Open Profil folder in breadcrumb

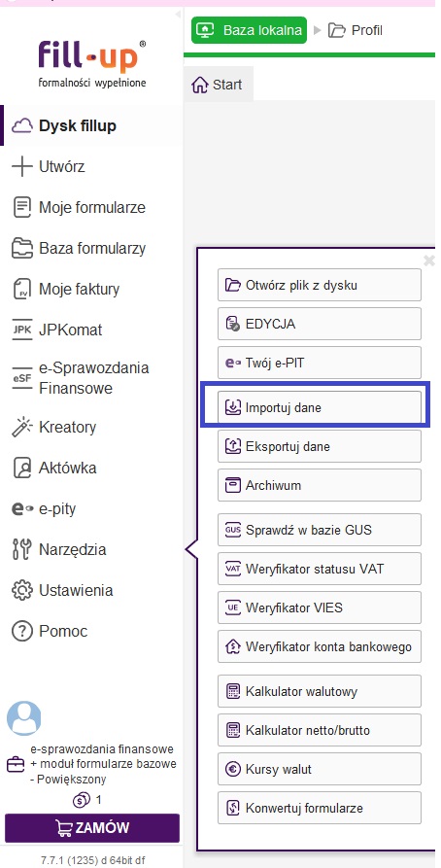(356, 30)
